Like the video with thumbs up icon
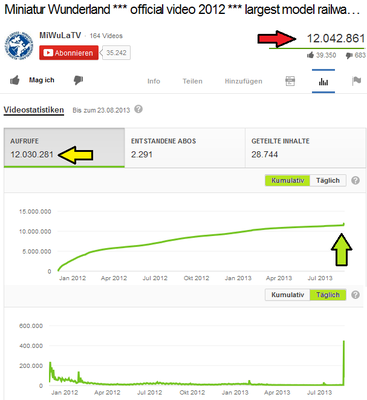This screenshot has height=400, width=367. pos(15,80)
